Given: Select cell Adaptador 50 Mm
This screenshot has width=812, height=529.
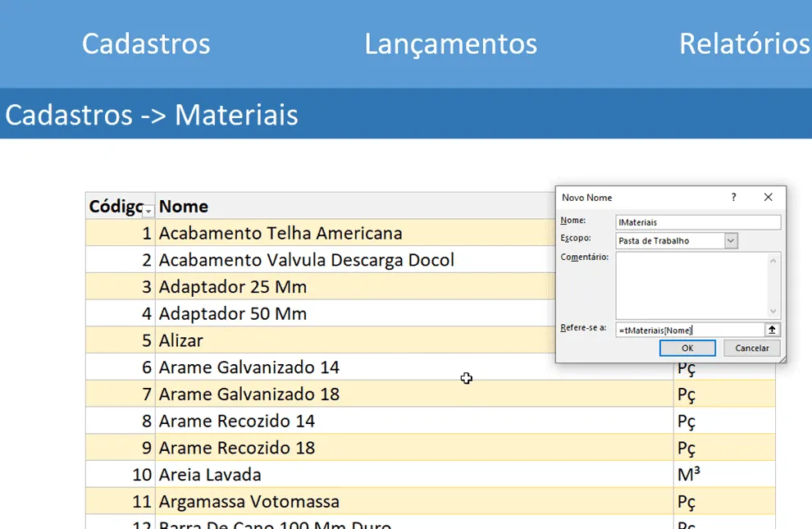Looking at the screenshot, I should pyautogui.click(x=356, y=313).
